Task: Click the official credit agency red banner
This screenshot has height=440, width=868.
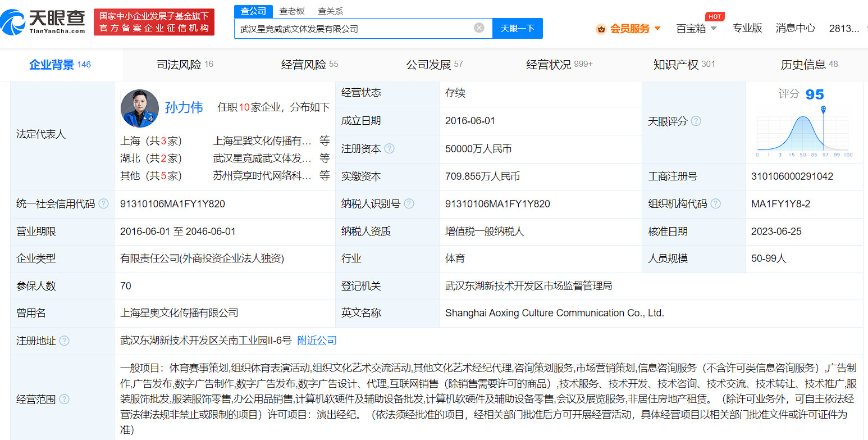Action: (x=154, y=22)
